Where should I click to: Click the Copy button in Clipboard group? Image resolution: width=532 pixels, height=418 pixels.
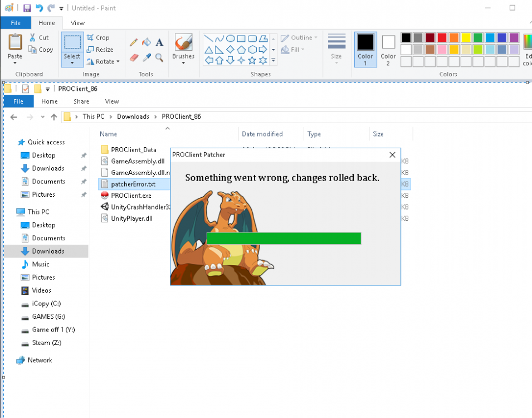[41, 50]
